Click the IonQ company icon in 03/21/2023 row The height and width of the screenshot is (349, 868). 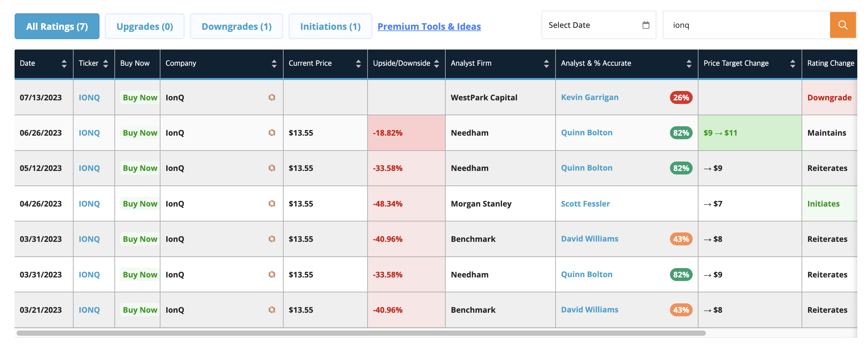(272, 310)
